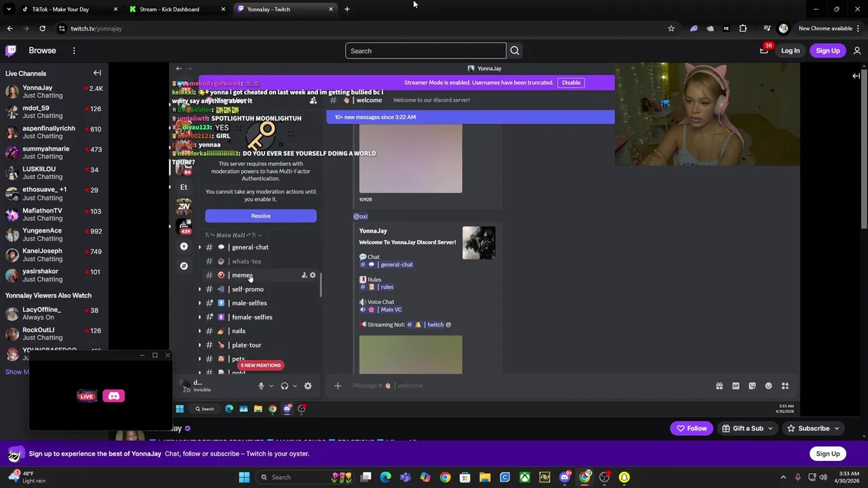Bookmark this page with the star icon

point(671,28)
